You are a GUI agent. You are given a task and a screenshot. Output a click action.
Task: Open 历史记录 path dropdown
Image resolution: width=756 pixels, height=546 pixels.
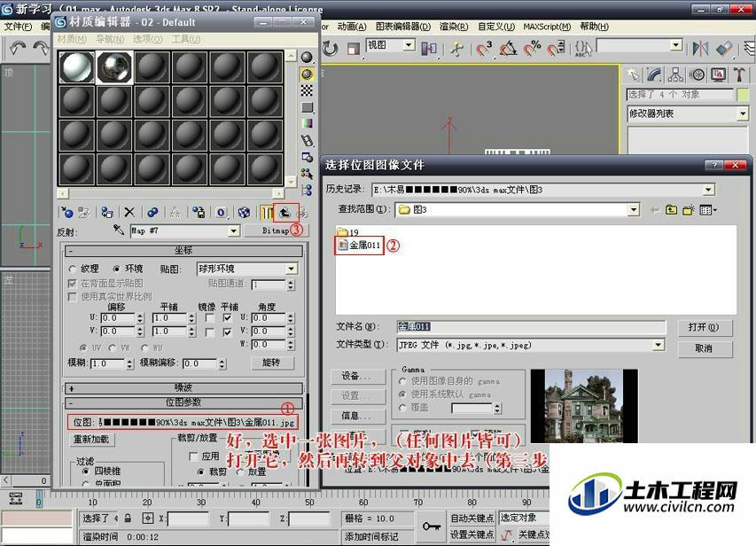click(x=708, y=190)
